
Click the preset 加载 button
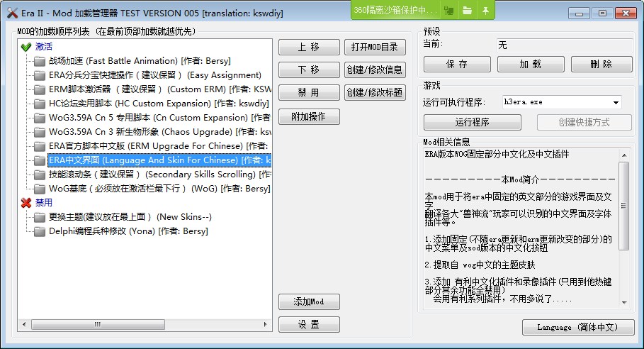coord(531,64)
